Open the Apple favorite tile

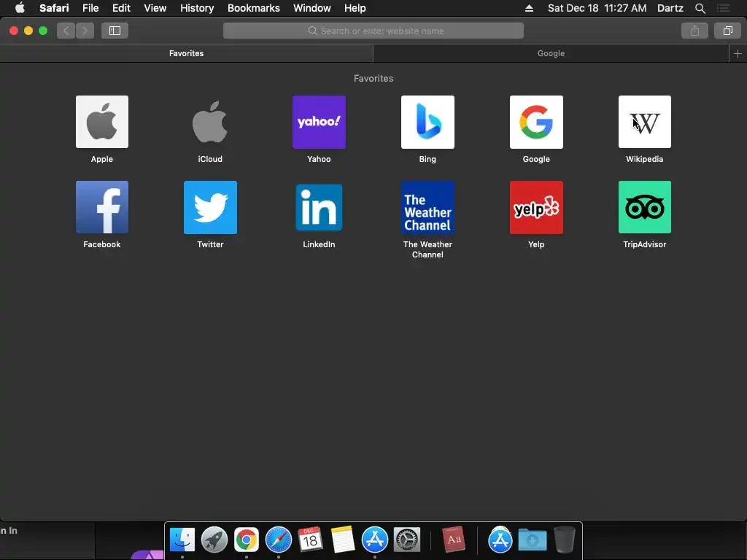click(x=102, y=122)
